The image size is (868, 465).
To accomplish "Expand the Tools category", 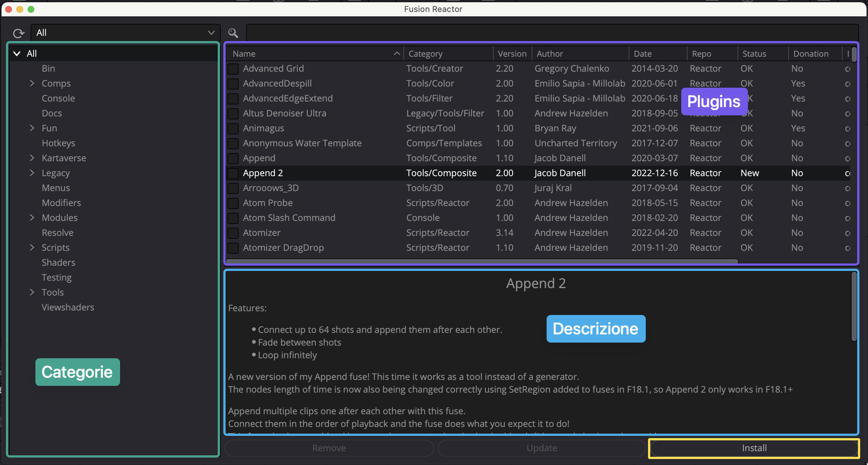I will [x=32, y=292].
